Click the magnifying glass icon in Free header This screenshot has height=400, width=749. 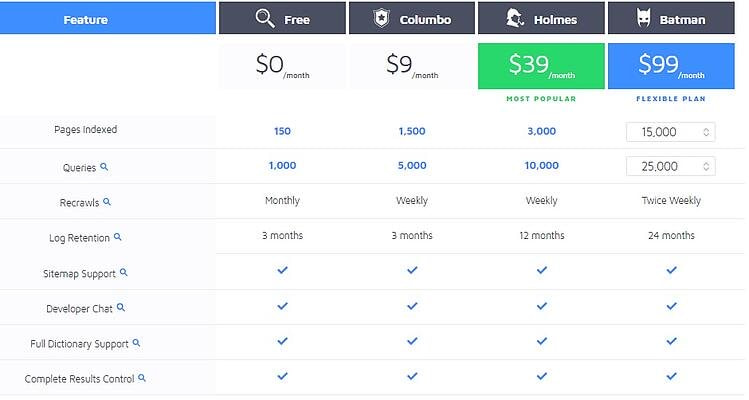click(265, 19)
